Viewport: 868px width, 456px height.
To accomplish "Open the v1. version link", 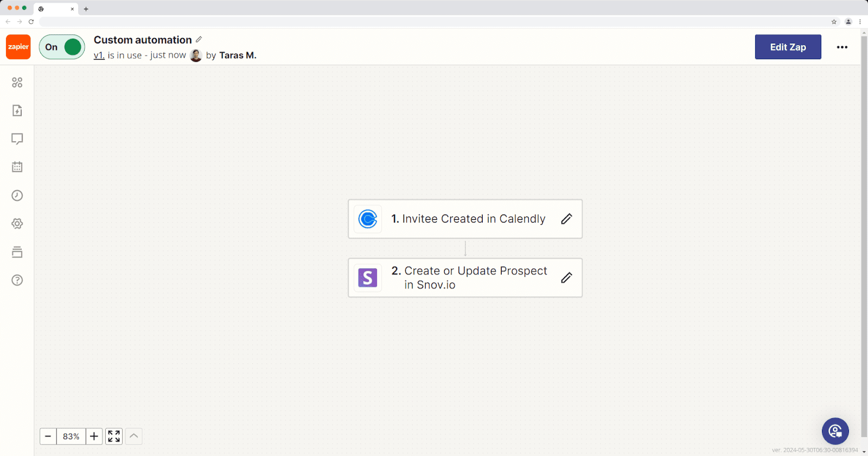I will point(99,55).
